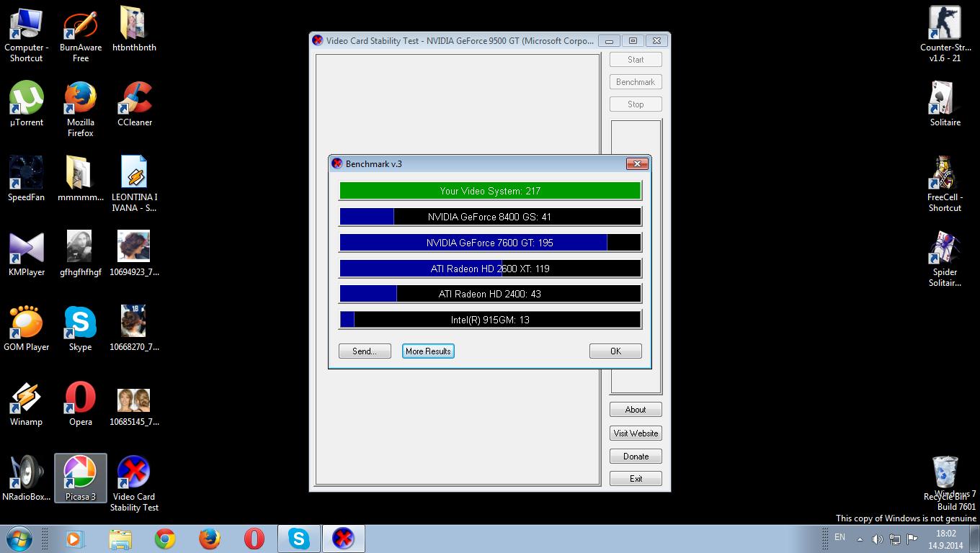Viewport: 980px width, 553px height.
Task: Select the Winamp desktop shortcut
Action: 27,403
